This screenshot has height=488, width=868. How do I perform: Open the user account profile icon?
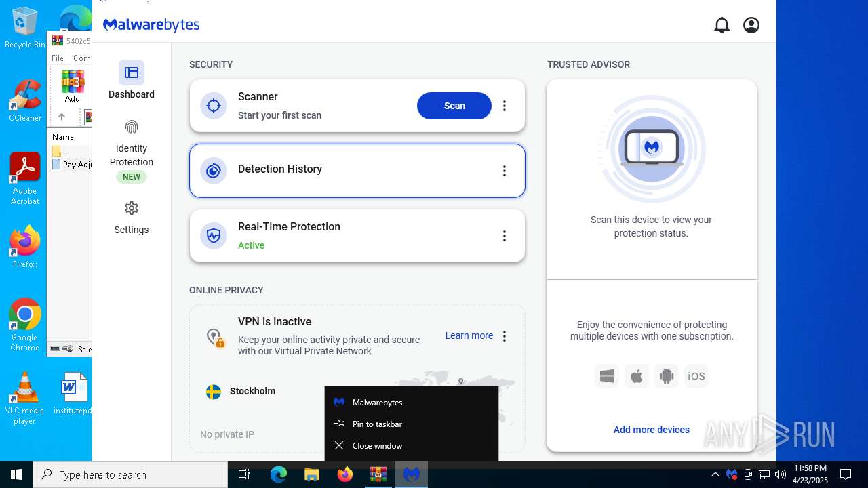click(x=751, y=25)
